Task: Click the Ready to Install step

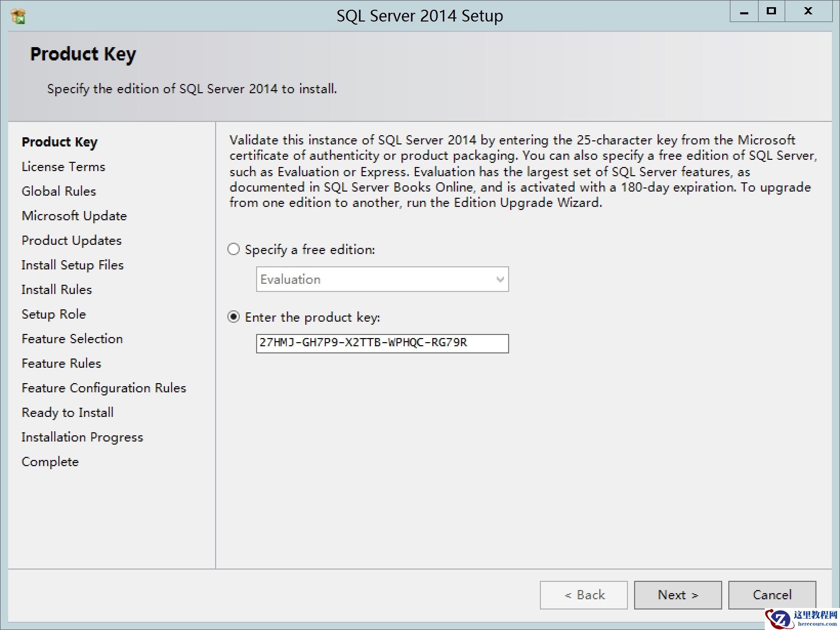Action: [67, 412]
